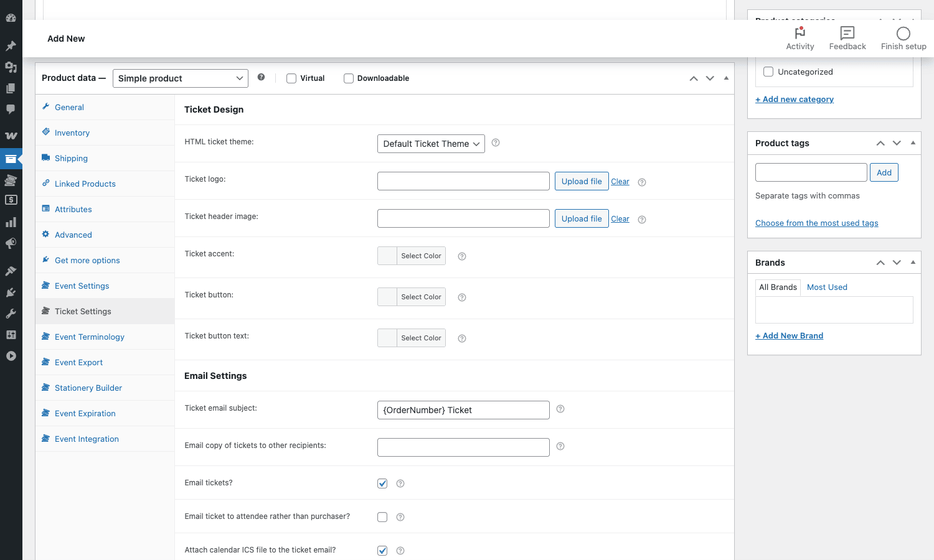The height and width of the screenshot is (560, 934).
Task: Click help icon for Ticket email subject
Action: click(560, 409)
